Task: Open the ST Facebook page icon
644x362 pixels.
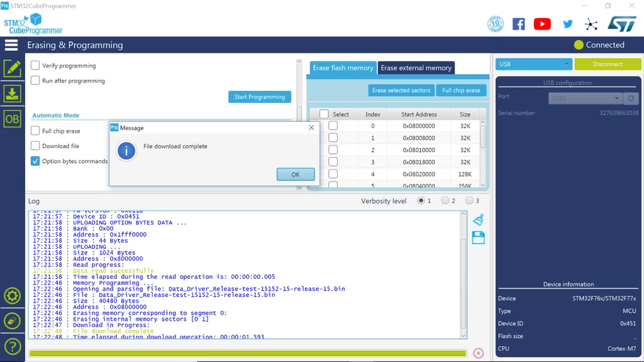Action: click(x=518, y=24)
